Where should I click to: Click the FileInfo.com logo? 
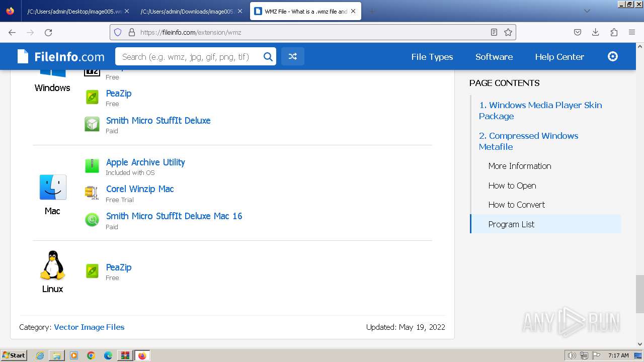point(60,57)
